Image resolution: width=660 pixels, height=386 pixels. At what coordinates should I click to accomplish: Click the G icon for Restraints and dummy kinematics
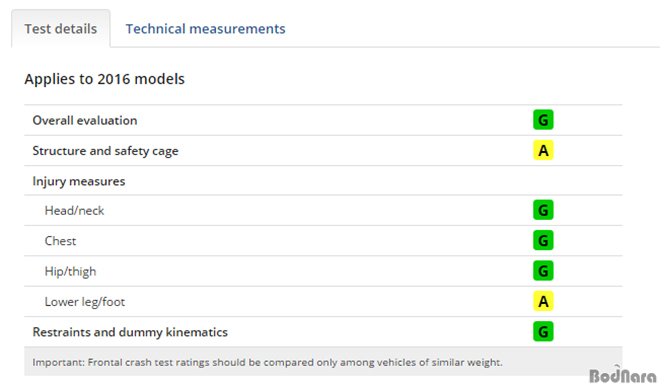click(x=543, y=332)
